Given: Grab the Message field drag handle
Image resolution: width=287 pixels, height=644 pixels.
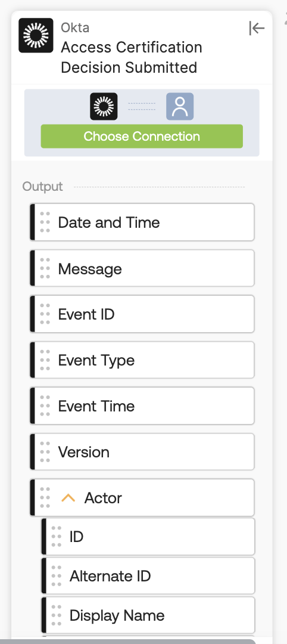Looking at the screenshot, I should tap(45, 268).
